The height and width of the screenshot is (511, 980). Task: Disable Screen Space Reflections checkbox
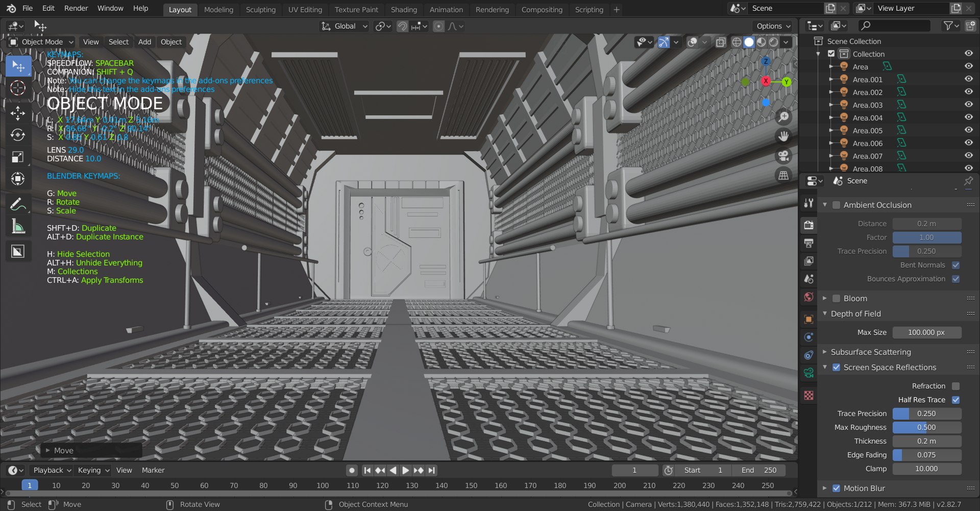[836, 368]
